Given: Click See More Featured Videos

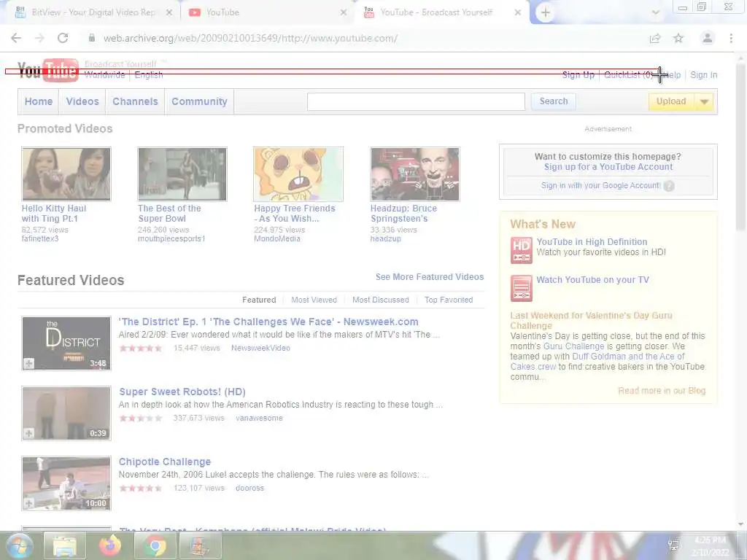Looking at the screenshot, I should [x=429, y=277].
